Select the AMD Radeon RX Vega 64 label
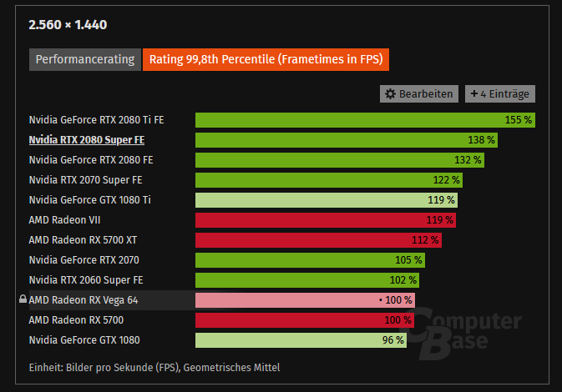This screenshot has width=562, height=392. (84, 300)
